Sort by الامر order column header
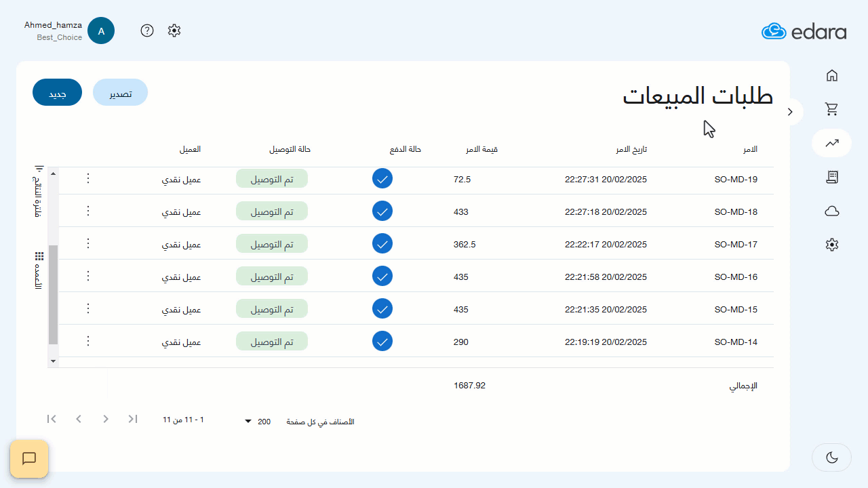868x488 pixels. pos(751,149)
